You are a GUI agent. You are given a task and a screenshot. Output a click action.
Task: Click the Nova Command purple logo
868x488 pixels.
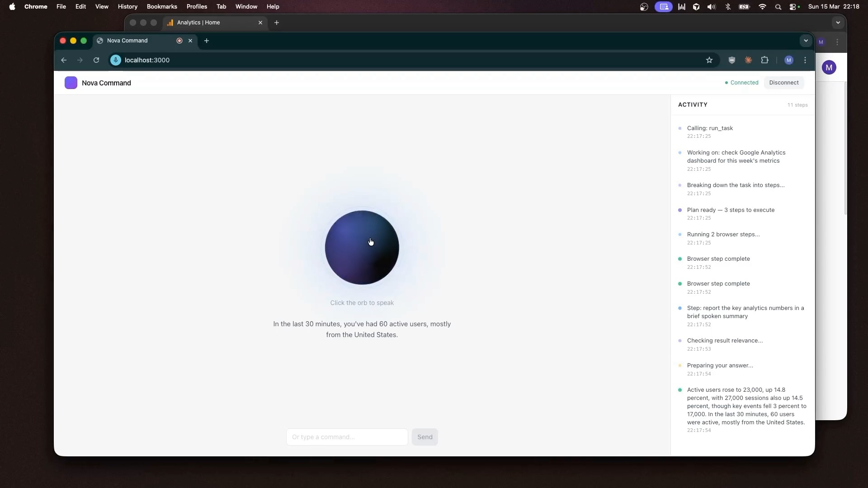click(x=71, y=83)
